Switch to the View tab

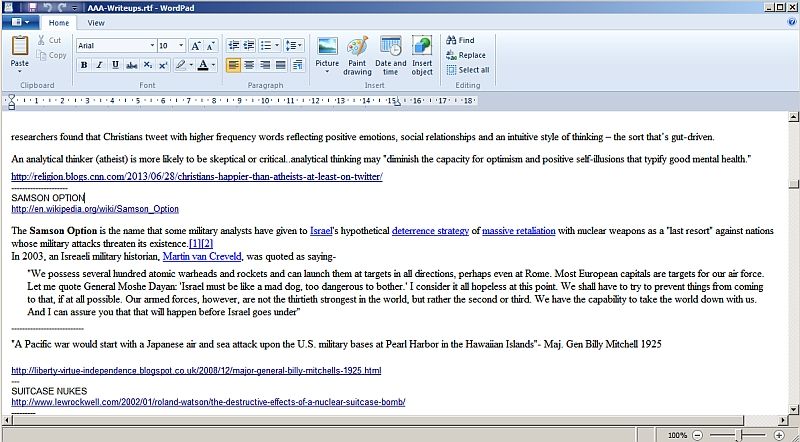point(96,22)
